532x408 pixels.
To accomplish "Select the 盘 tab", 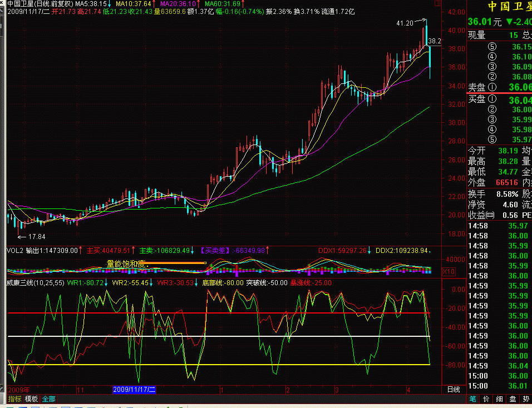I will point(513,399).
